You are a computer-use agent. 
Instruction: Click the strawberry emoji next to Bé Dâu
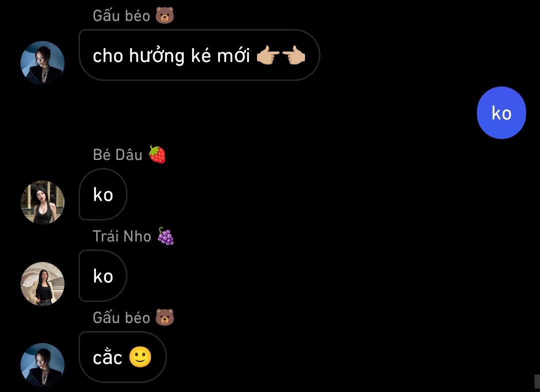coord(157,154)
